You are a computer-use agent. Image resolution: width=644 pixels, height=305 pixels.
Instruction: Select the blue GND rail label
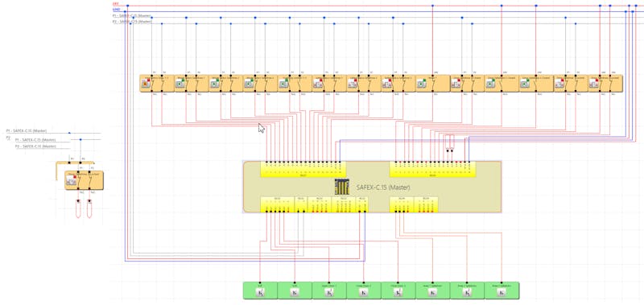point(116,10)
